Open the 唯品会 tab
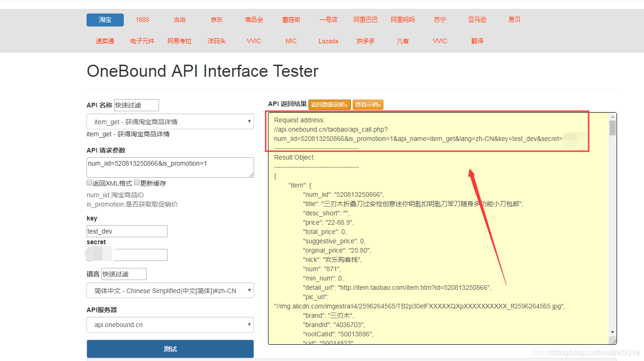644x361 pixels. click(254, 20)
